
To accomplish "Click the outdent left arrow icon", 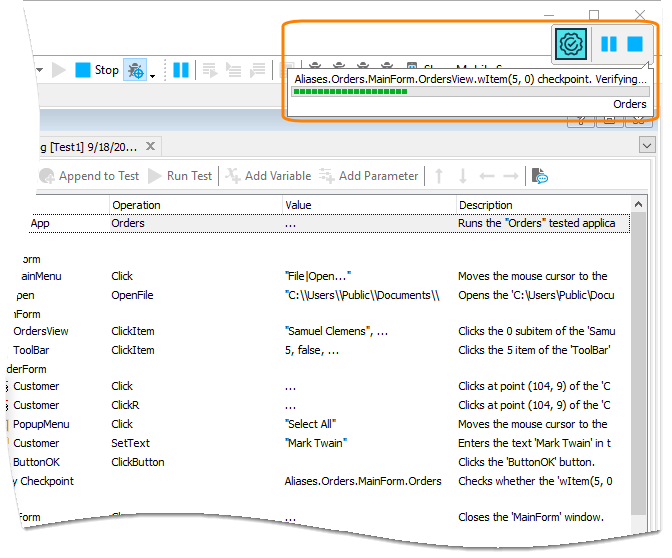I will 487,176.
